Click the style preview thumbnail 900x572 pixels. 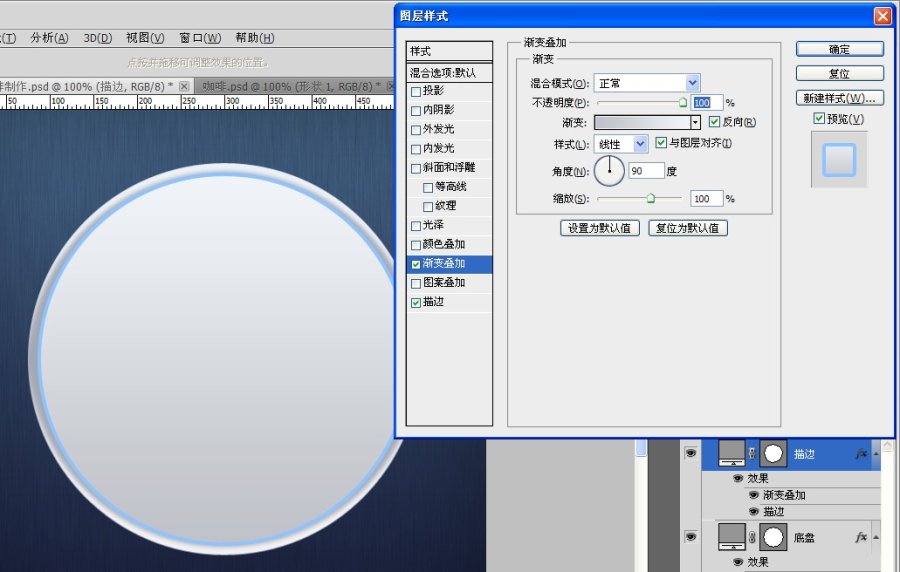coord(839,159)
